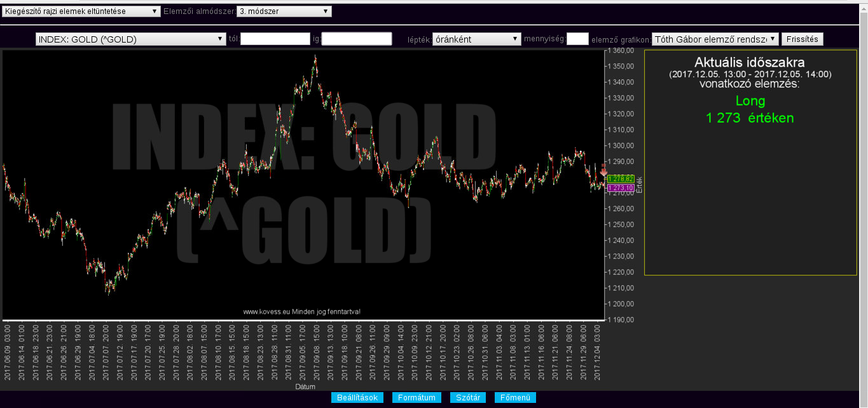
Task: Click the Formátum button
Action: click(417, 398)
